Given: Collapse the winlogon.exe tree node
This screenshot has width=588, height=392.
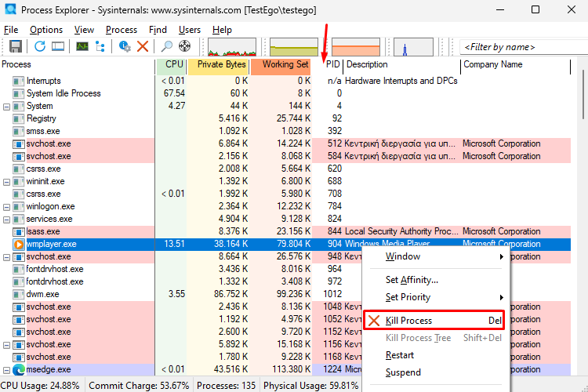Looking at the screenshot, I should (x=6, y=207).
